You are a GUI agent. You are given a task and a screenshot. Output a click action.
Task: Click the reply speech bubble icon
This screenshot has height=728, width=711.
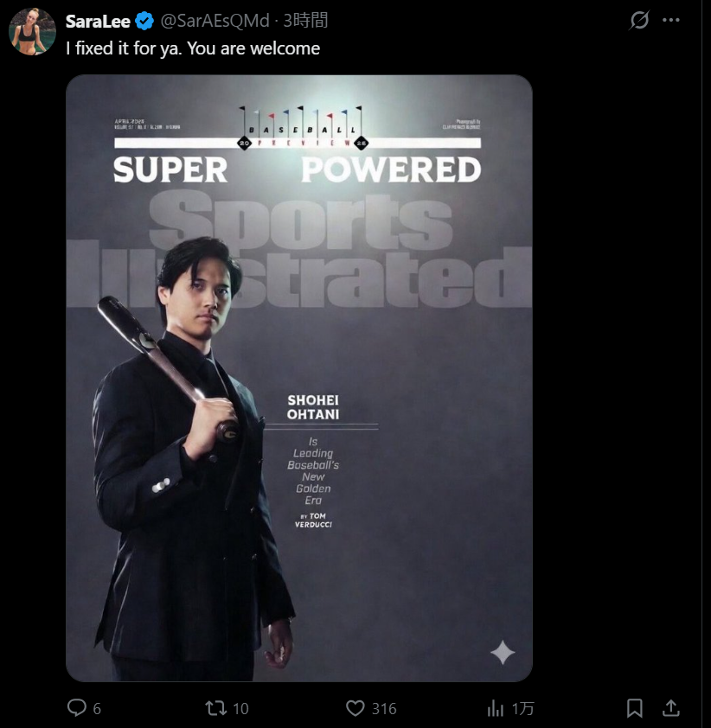pyautogui.click(x=77, y=708)
